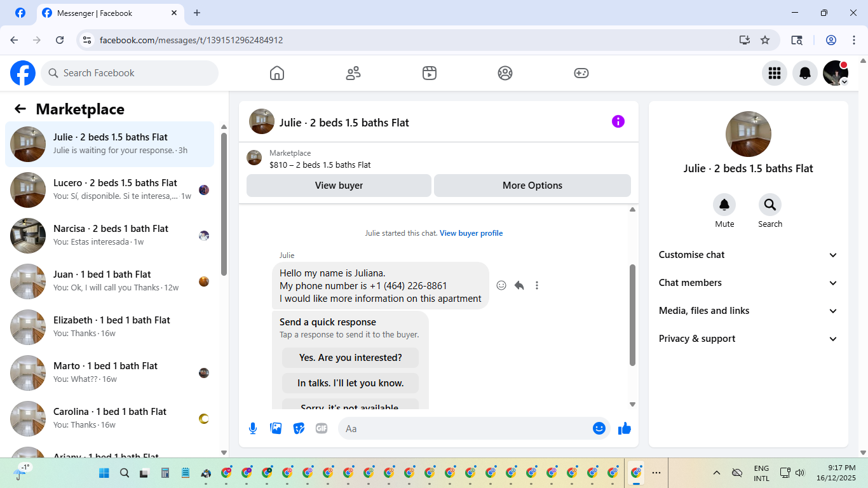The image size is (868, 488).
Task: Switch to the pinned Facebook tab
Action: (20, 13)
